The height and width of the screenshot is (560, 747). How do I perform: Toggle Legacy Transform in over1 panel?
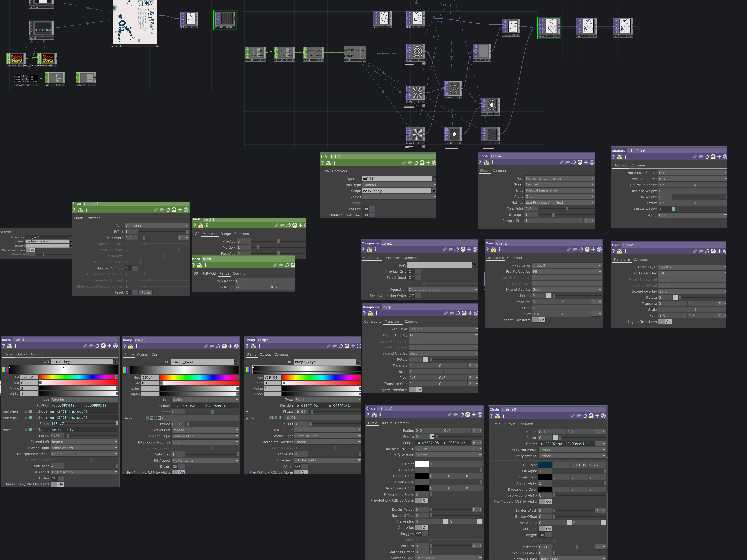click(539, 320)
